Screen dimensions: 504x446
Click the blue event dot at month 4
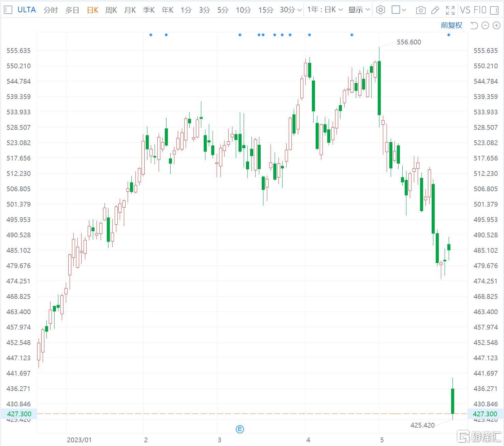[309, 35]
